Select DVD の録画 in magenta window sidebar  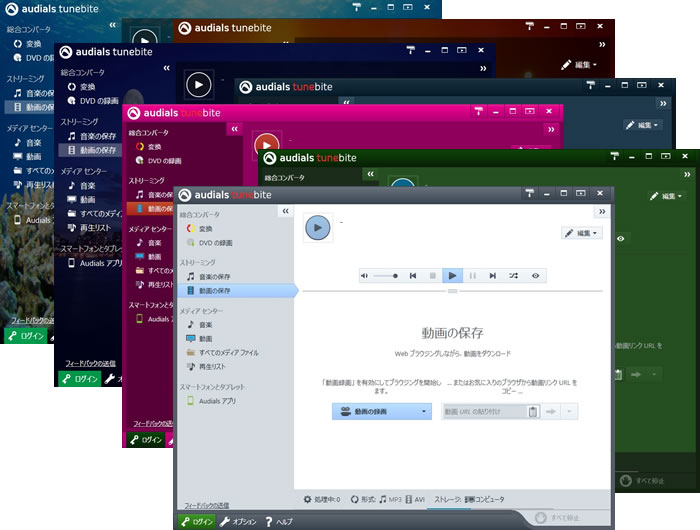[x=158, y=161]
